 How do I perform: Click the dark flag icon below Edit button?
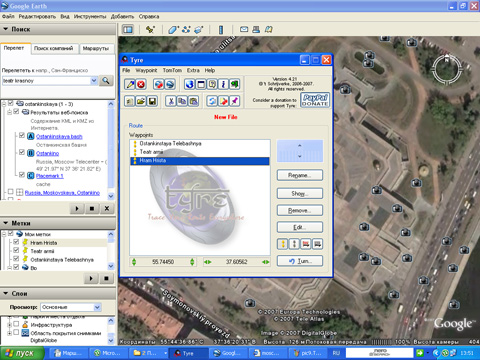317,244
